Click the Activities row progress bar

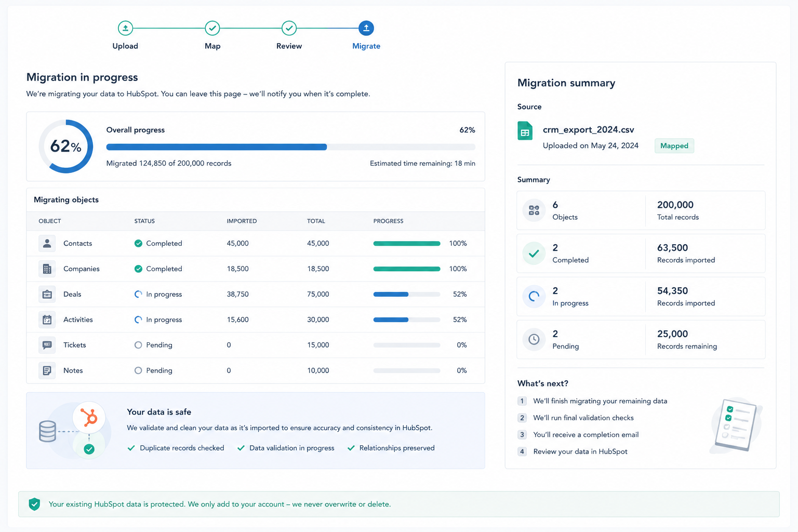(407, 320)
